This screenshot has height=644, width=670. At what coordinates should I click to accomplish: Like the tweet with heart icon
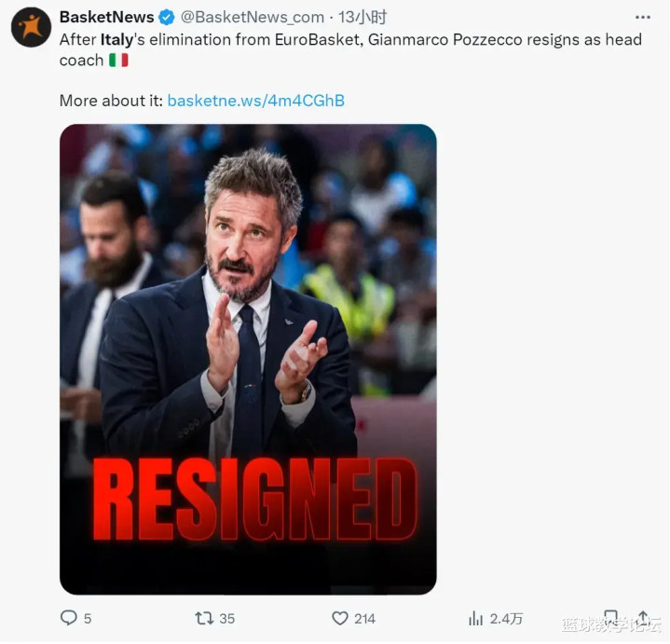[340, 618]
